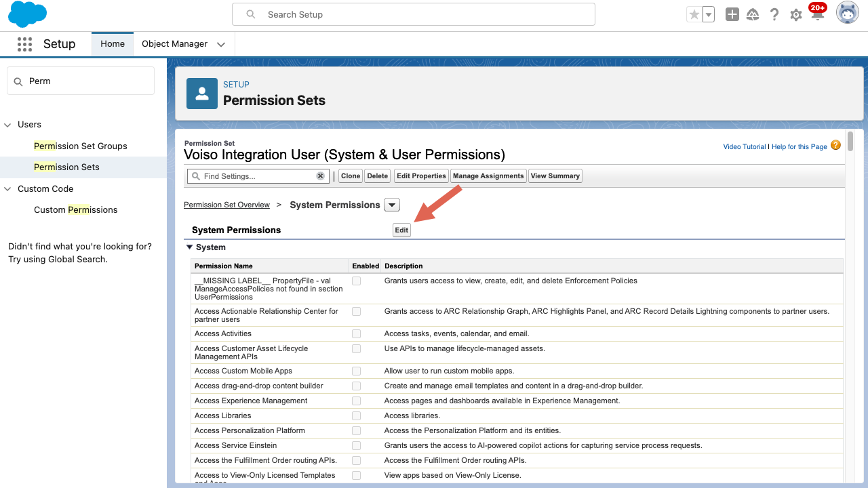
Task: Click the Delete button
Action: 378,176
